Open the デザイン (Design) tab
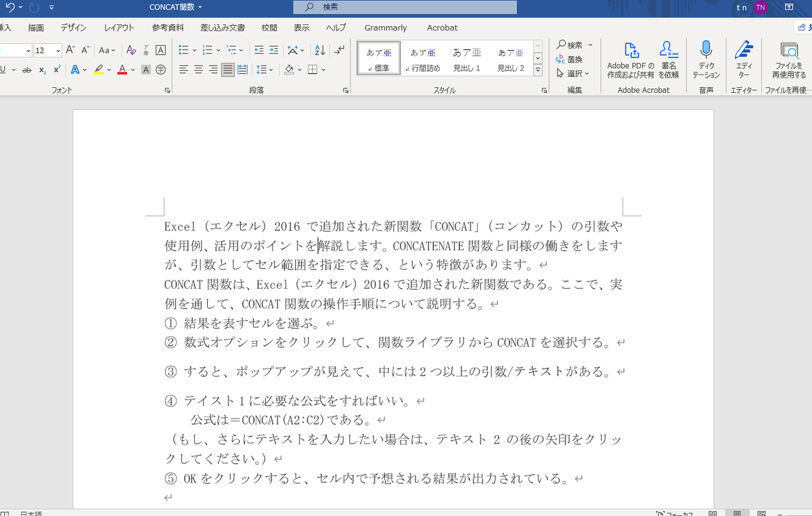The height and width of the screenshot is (516, 812). tap(73, 28)
